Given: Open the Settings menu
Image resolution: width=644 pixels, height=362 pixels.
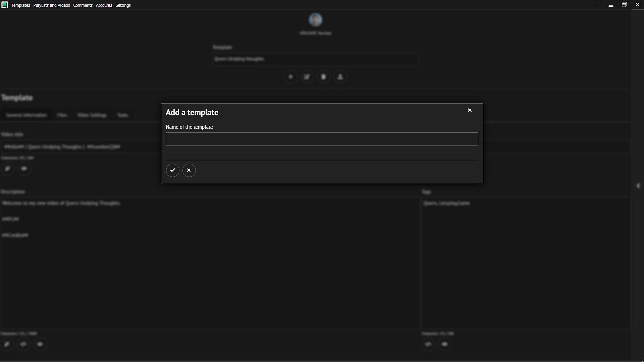Looking at the screenshot, I should (x=123, y=5).
